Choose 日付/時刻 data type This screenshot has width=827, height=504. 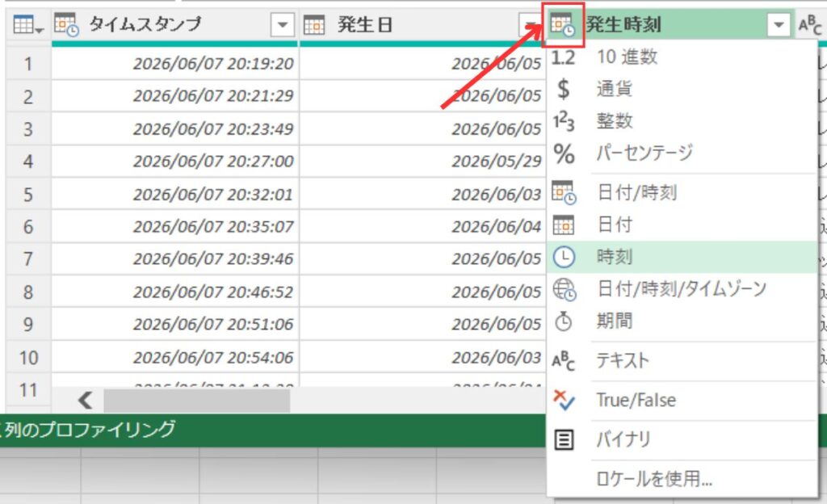(x=682, y=192)
